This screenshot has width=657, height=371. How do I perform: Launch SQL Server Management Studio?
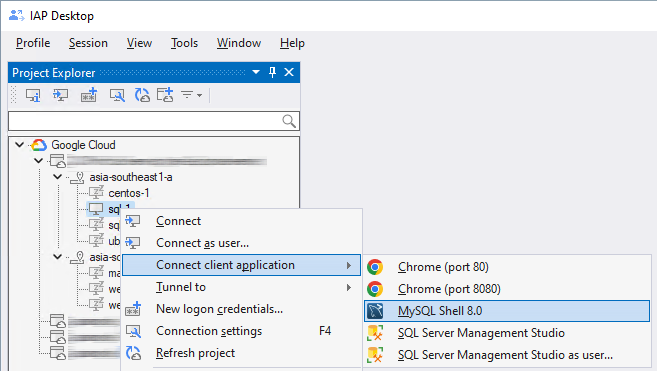[x=507, y=333]
